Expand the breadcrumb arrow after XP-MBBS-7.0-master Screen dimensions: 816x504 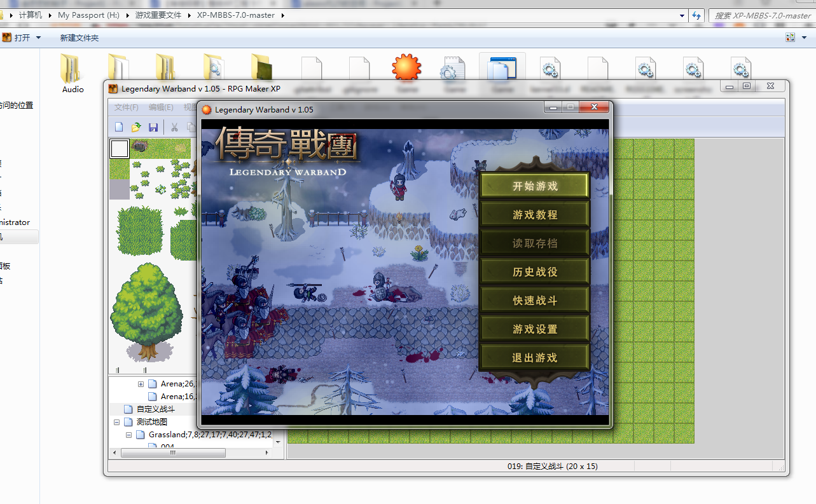click(x=282, y=15)
